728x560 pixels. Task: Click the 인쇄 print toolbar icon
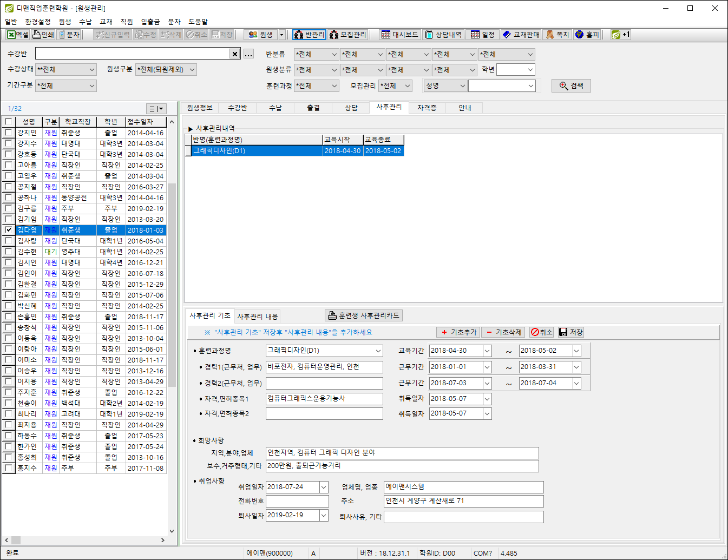(x=43, y=35)
